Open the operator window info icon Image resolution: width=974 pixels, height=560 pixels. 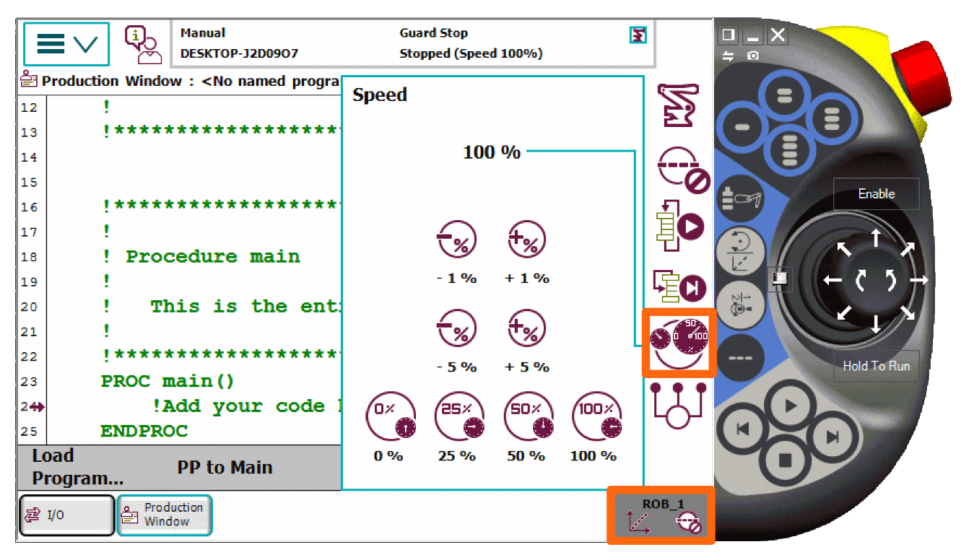click(142, 45)
